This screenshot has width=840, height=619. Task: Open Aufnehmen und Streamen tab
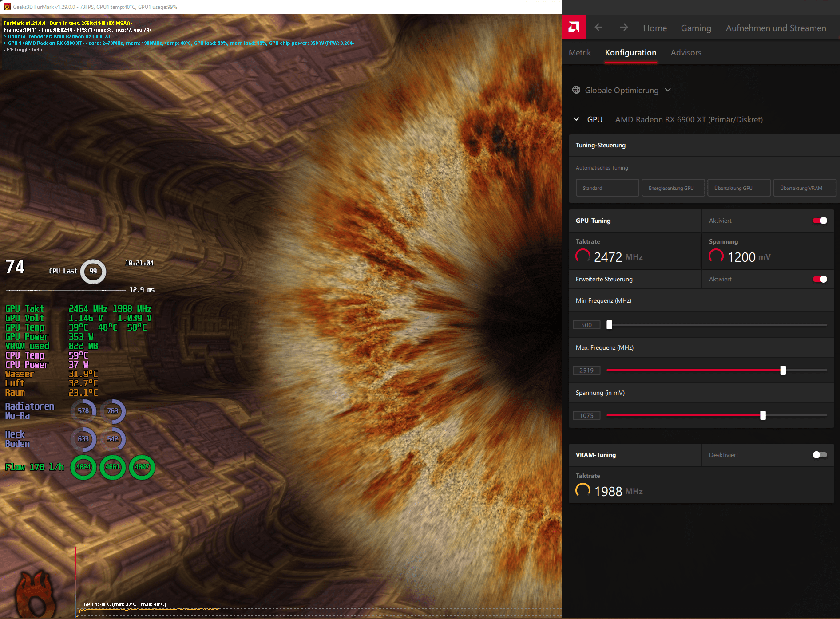(x=776, y=28)
